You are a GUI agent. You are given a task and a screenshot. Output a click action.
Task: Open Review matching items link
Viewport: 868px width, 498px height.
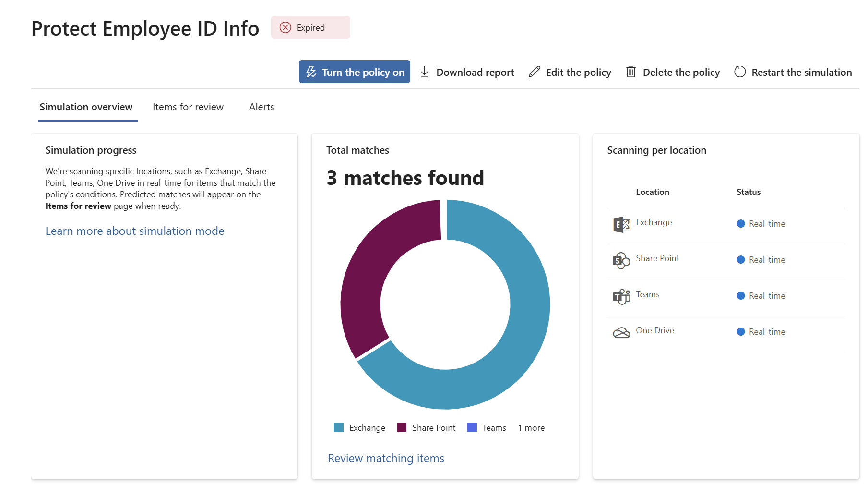[386, 458]
